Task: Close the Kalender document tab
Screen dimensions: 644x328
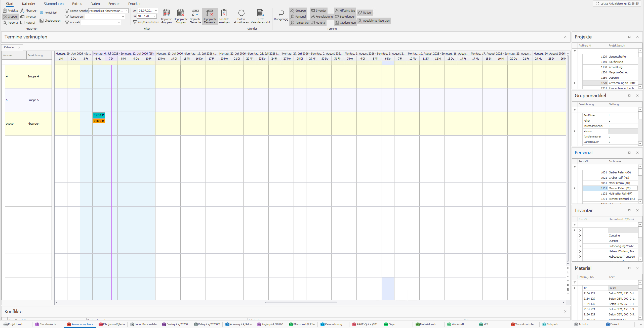Action: (x=19, y=48)
